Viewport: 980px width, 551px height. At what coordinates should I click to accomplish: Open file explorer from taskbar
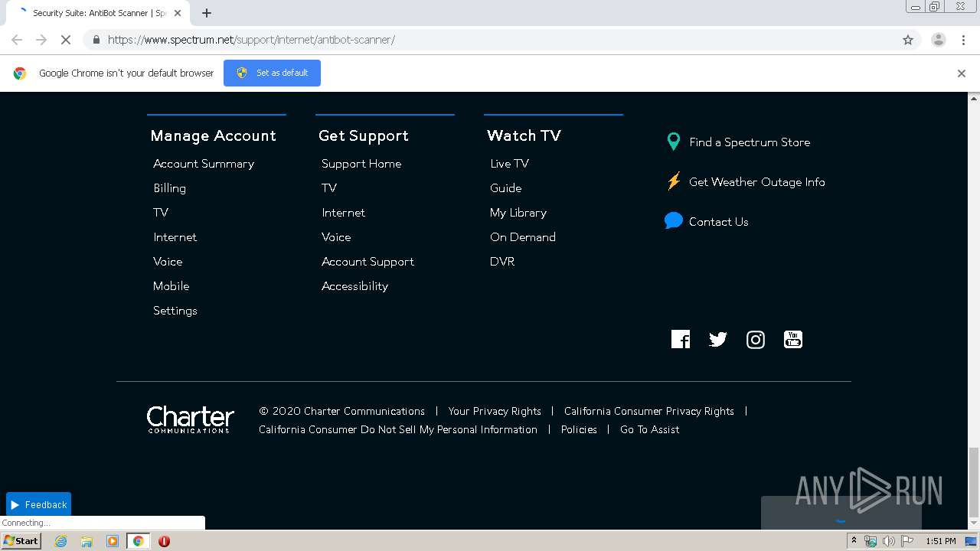point(87,541)
